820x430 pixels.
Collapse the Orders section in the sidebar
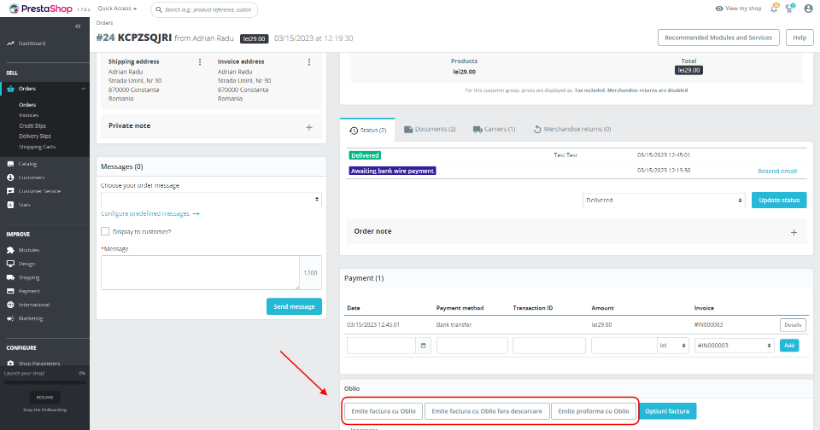coord(83,89)
